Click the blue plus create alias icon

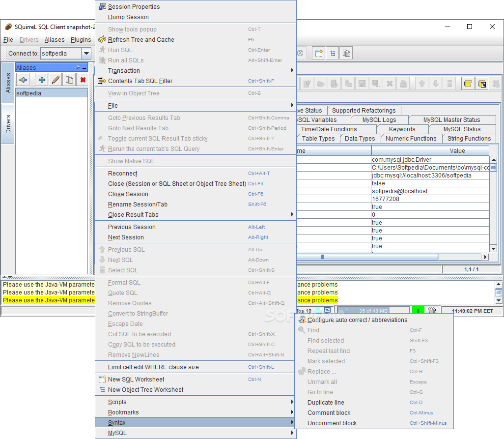[x=42, y=80]
